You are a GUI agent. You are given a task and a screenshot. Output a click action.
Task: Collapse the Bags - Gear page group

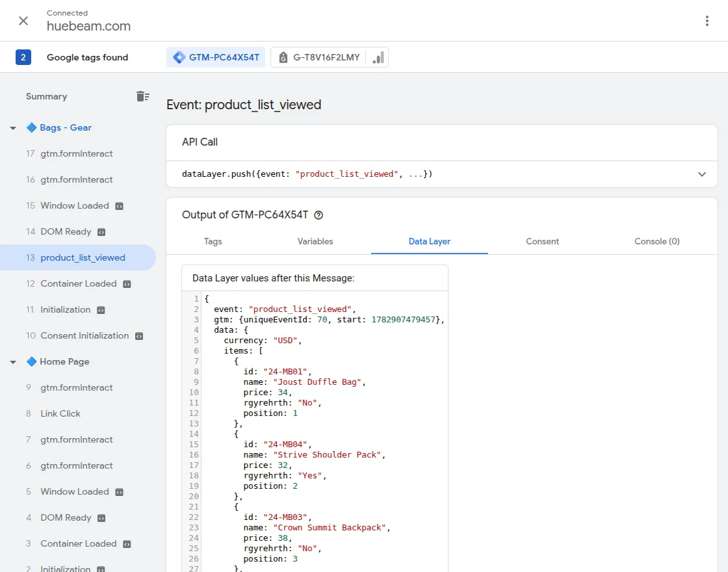(x=13, y=127)
